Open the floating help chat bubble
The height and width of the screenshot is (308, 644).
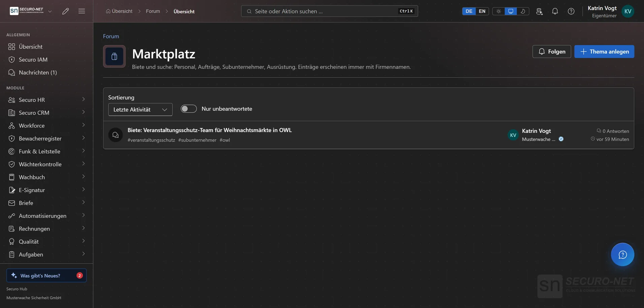click(622, 254)
